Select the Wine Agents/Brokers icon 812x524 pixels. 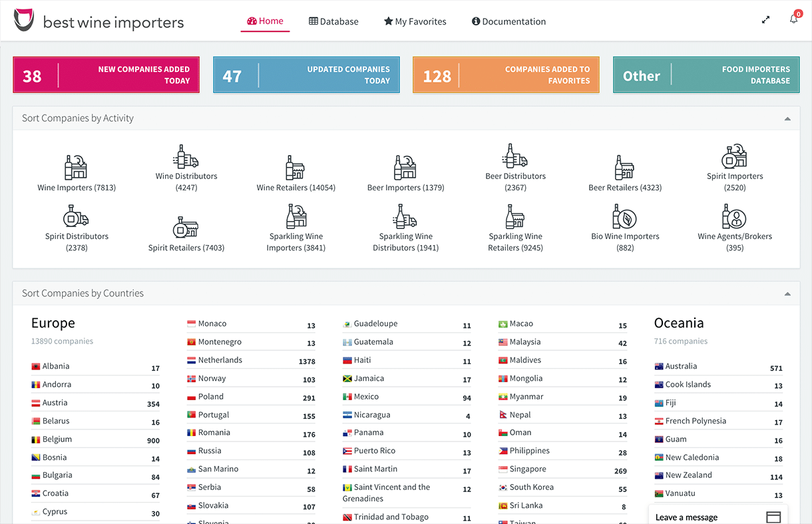pyautogui.click(x=734, y=217)
